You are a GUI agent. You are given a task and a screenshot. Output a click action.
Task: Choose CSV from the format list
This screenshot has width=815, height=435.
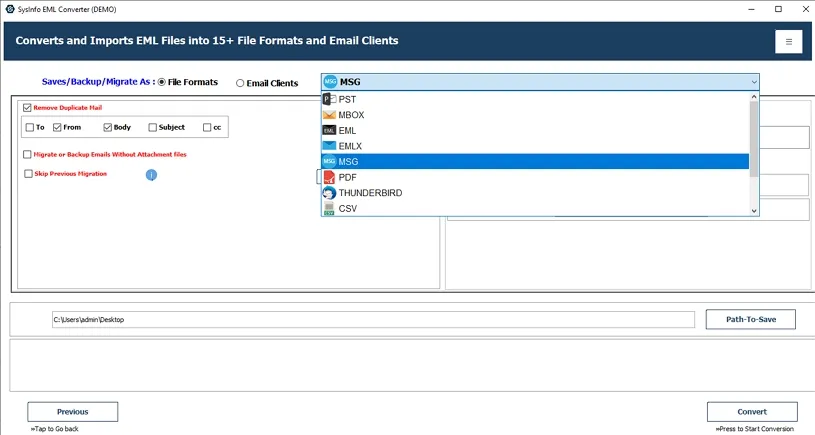click(535, 208)
